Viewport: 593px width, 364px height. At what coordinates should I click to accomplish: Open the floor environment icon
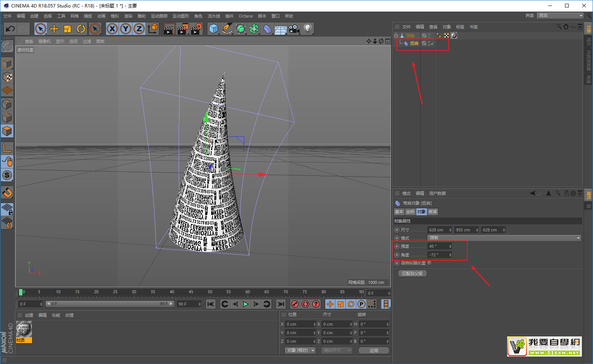(x=281, y=29)
